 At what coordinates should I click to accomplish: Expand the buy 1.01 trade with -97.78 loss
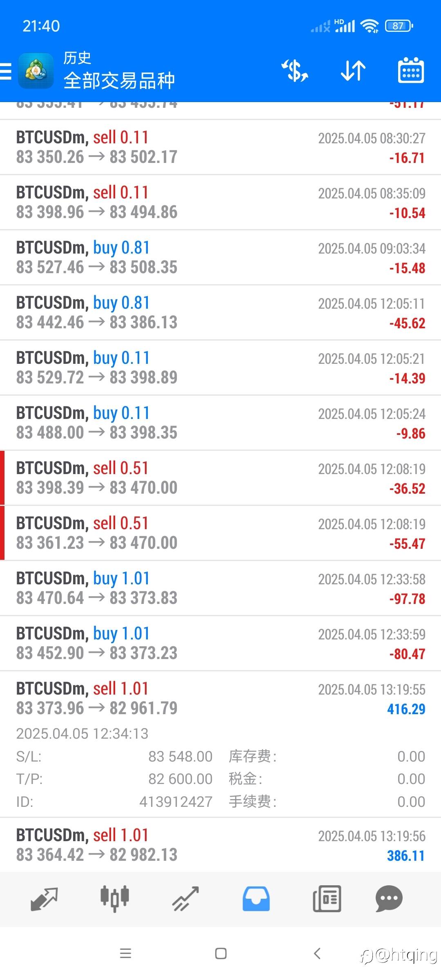pos(220,588)
